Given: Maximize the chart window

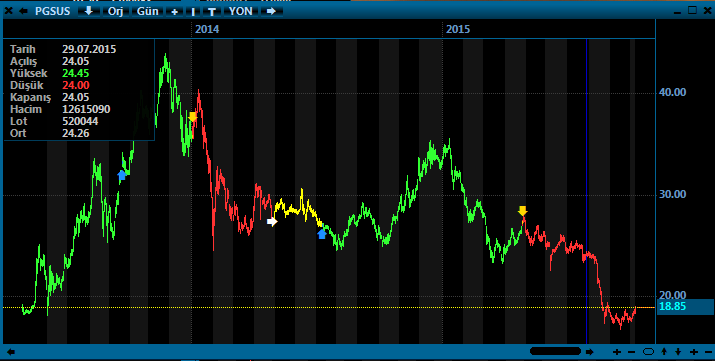Looking at the screenshot, I should pos(693,10).
